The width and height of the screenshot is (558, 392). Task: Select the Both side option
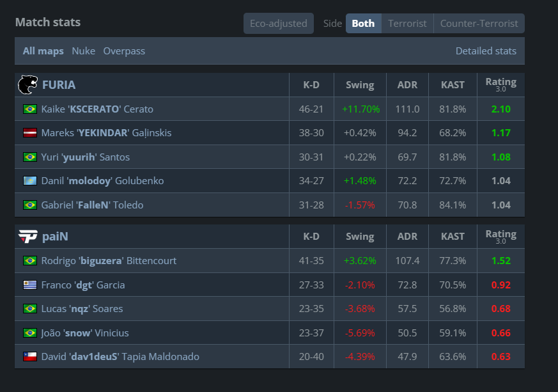[363, 24]
